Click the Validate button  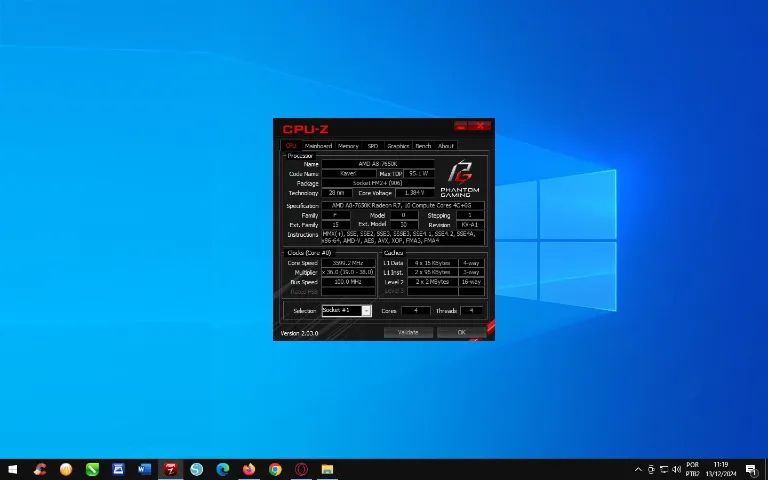coord(408,332)
